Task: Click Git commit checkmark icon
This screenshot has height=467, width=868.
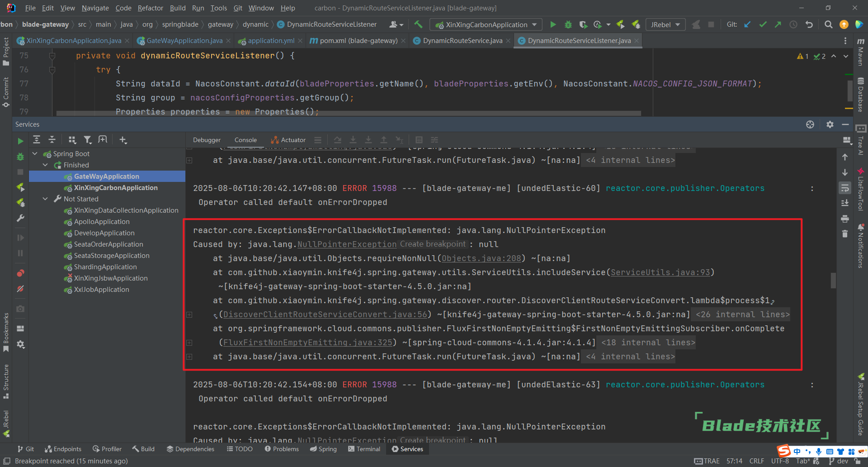Action: [763, 24]
